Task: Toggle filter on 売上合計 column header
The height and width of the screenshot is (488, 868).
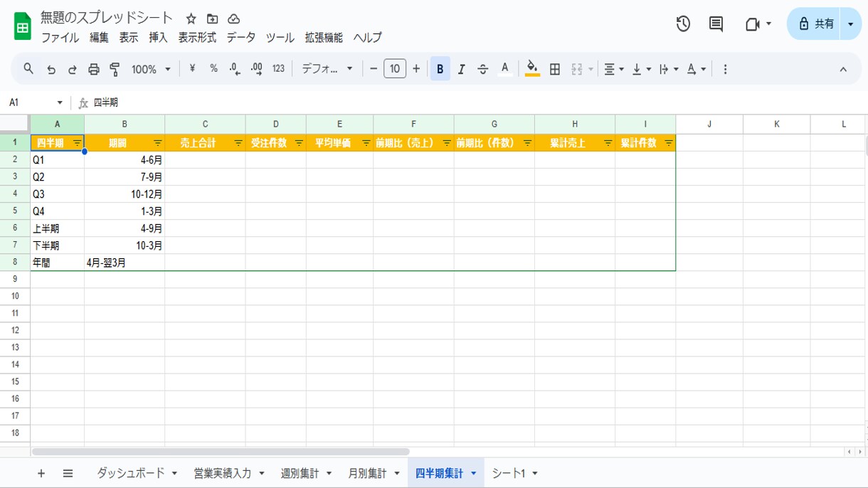Action: pos(238,143)
